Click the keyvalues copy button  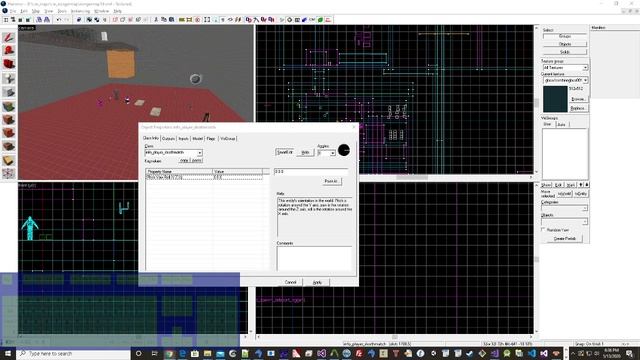tap(184, 160)
